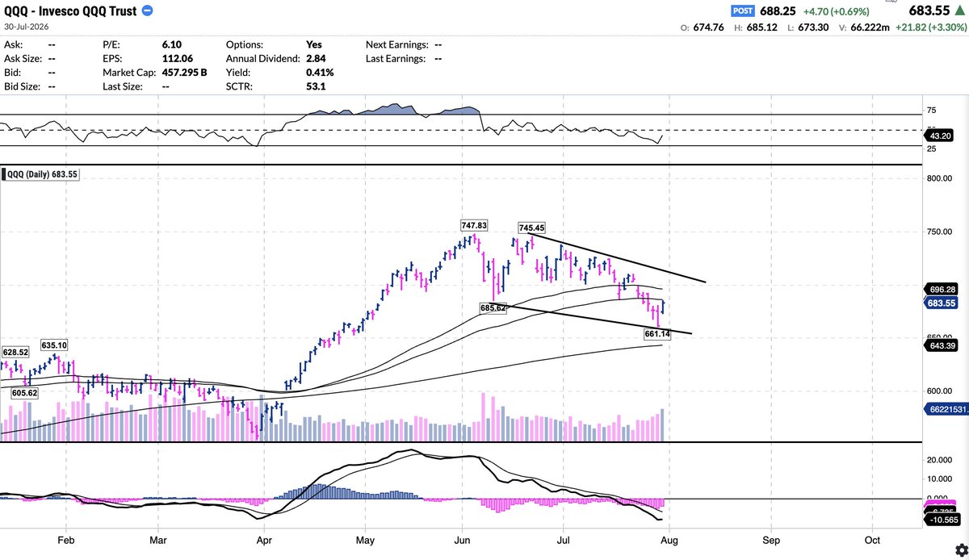Click the low value 673.30
The width and height of the screenshot is (969, 560).
pos(815,27)
